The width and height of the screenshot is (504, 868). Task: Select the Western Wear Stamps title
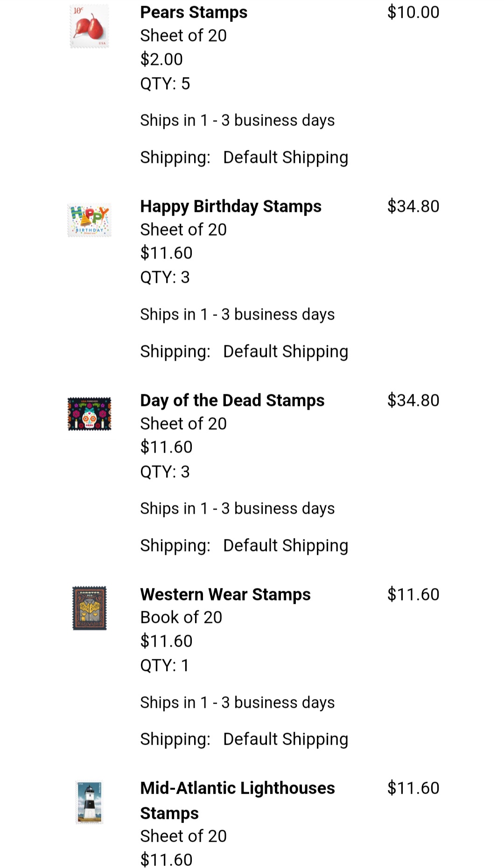pos(225,595)
